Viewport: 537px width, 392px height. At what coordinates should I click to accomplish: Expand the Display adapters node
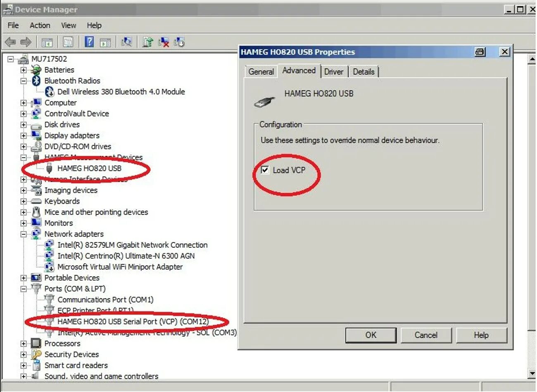[x=24, y=135]
